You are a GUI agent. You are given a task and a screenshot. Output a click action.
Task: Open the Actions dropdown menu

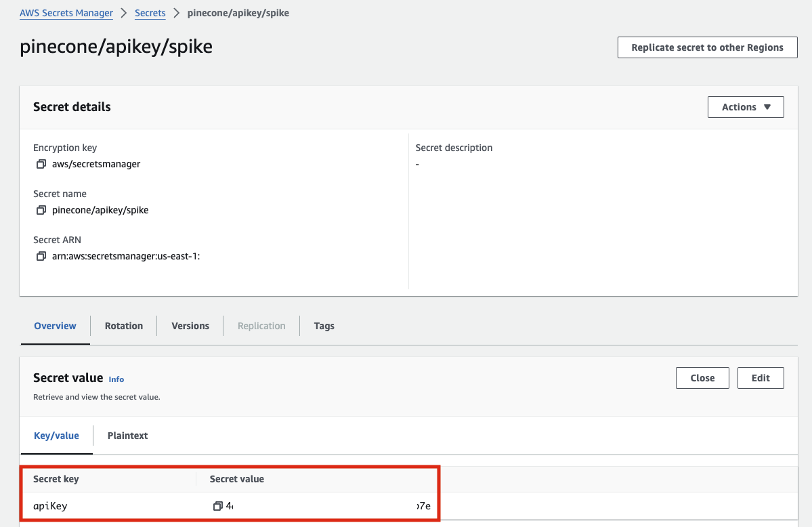(x=745, y=106)
